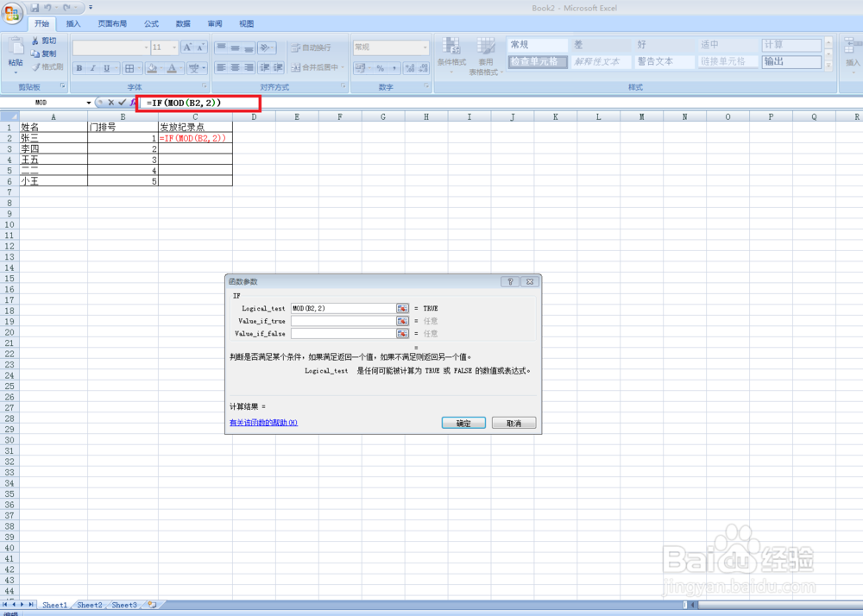Click the Format Painter (格式刷) button

[x=47, y=66]
